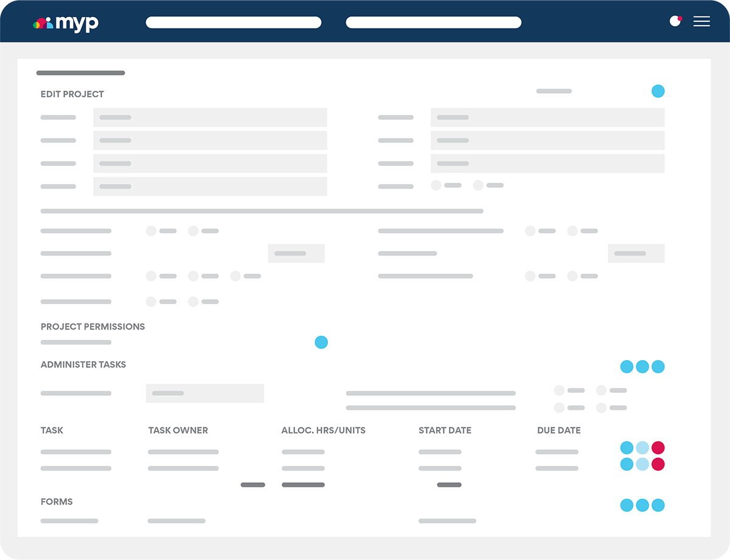Click the top input field in the right-hand Edit Project column
The height and width of the screenshot is (560, 730).
tap(547, 117)
